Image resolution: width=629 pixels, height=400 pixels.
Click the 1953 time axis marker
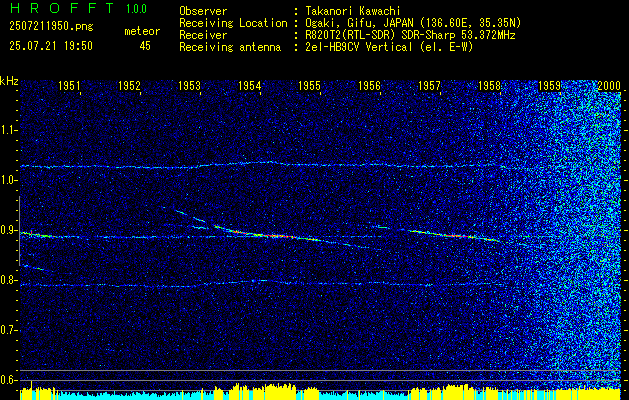click(x=189, y=85)
